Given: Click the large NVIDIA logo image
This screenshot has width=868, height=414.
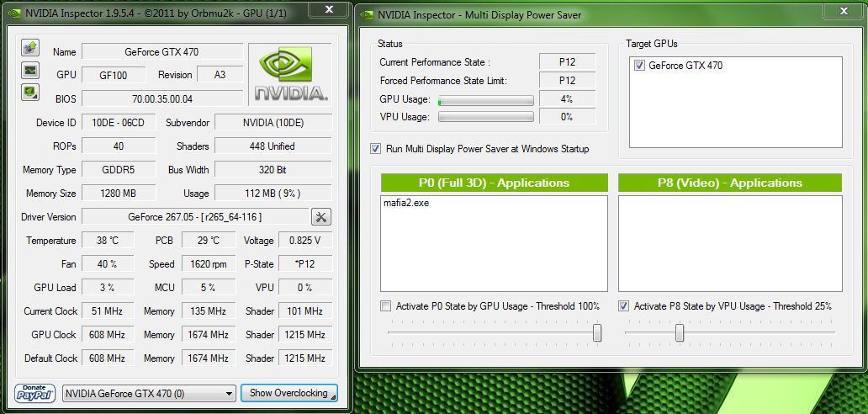Looking at the screenshot, I should (291, 74).
